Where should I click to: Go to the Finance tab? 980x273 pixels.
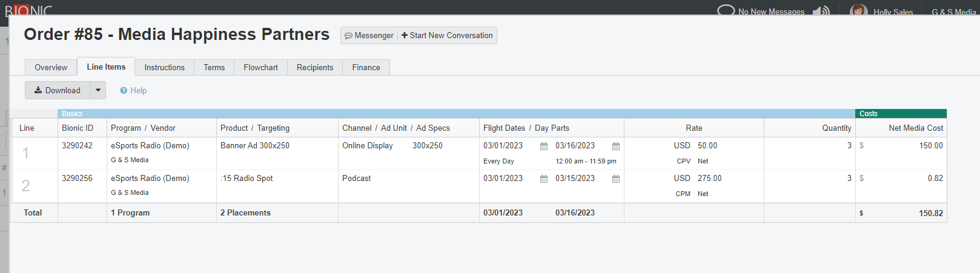tap(366, 67)
